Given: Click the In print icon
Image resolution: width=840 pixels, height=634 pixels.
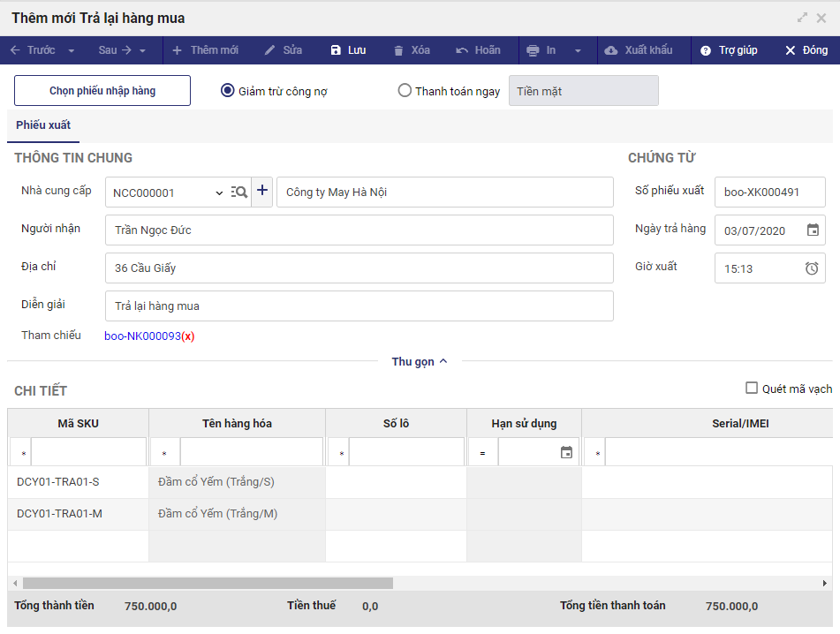Looking at the screenshot, I should (x=533, y=50).
